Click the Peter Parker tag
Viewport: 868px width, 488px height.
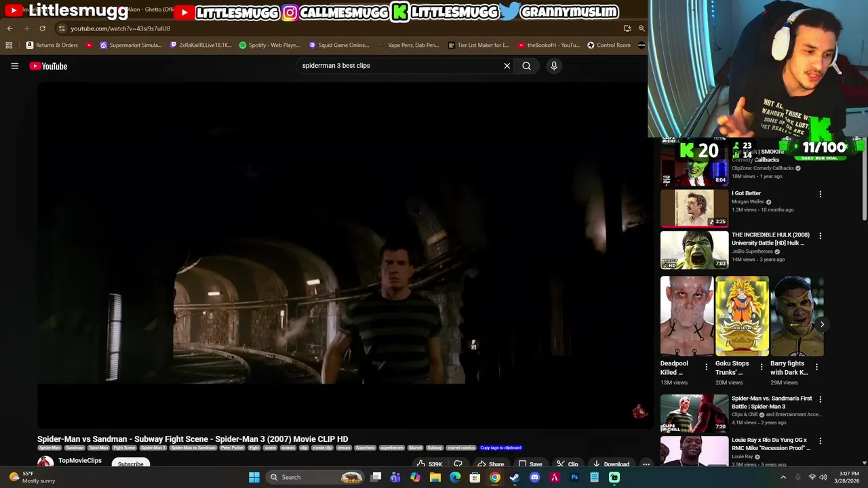pyautogui.click(x=232, y=448)
